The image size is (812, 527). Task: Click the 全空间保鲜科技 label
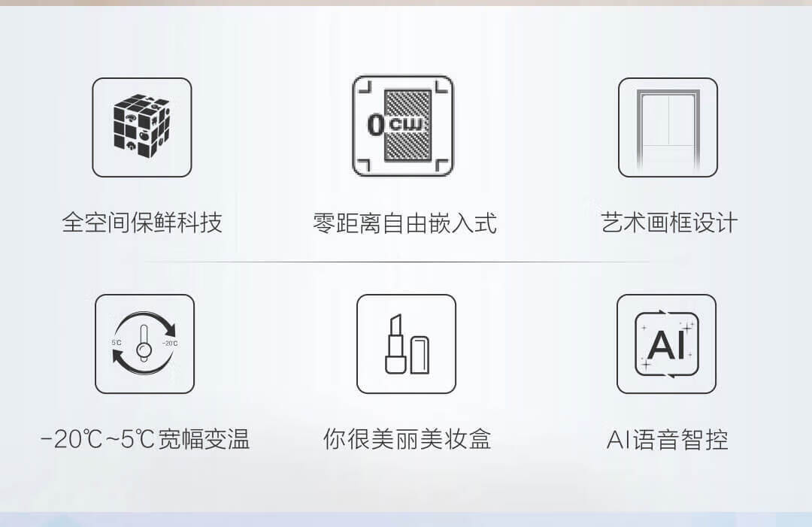click(142, 223)
